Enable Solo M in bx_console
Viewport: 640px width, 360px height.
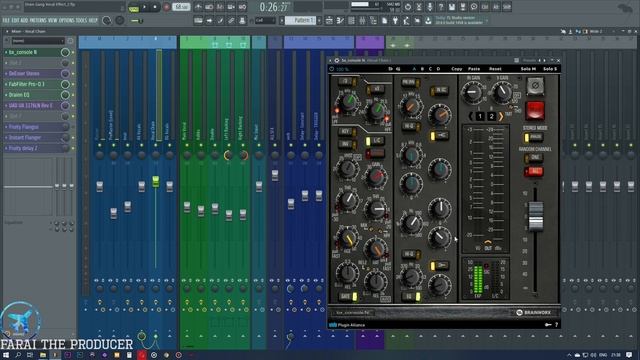[528, 69]
